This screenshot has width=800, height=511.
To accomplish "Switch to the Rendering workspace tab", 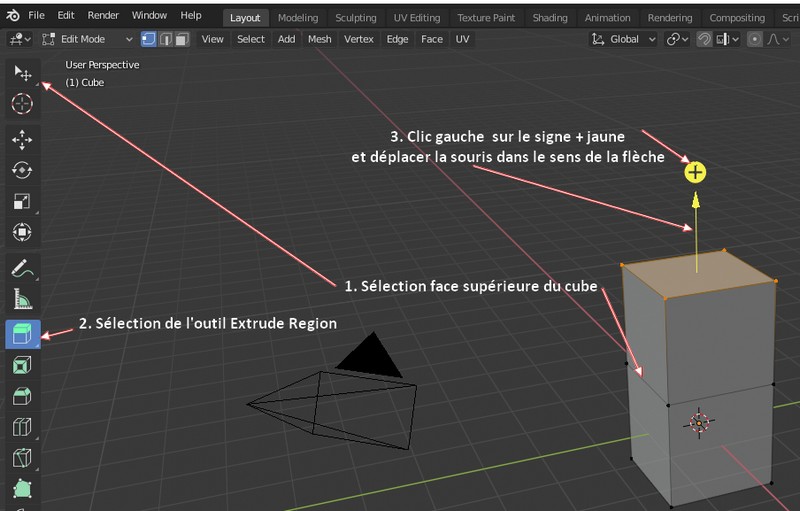I will (670, 18).
